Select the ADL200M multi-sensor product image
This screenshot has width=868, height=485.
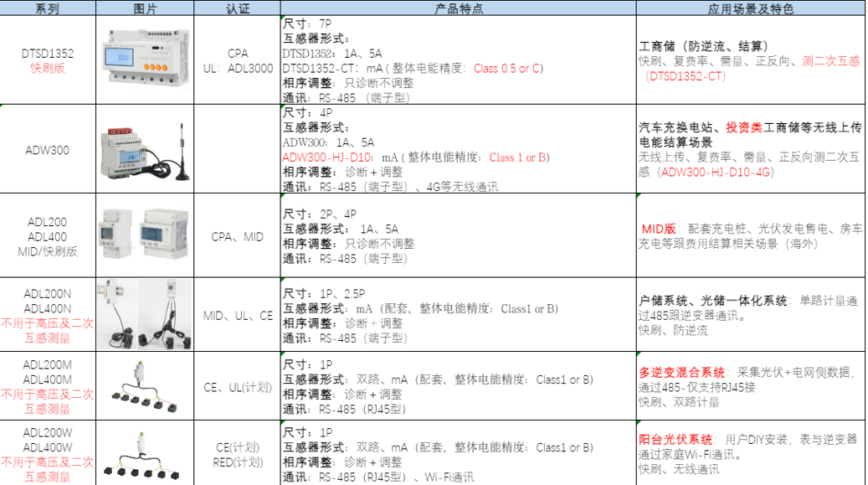coord(145,385)
